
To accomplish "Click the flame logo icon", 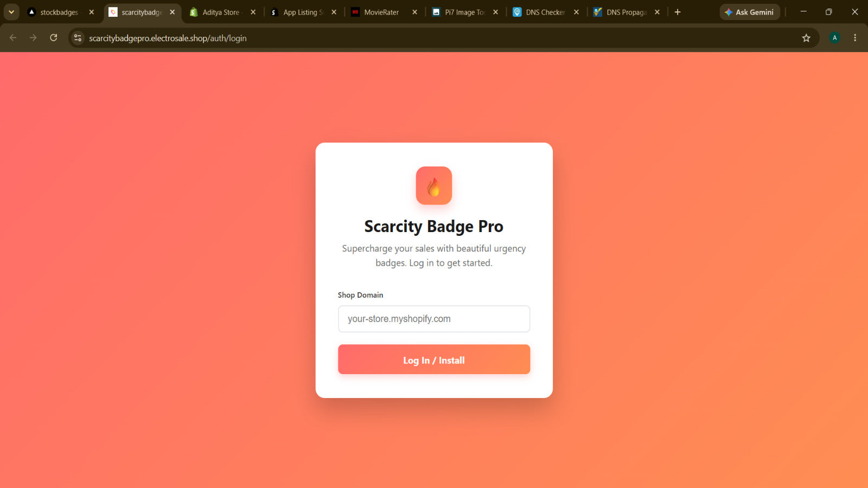I will click(434, 185).
